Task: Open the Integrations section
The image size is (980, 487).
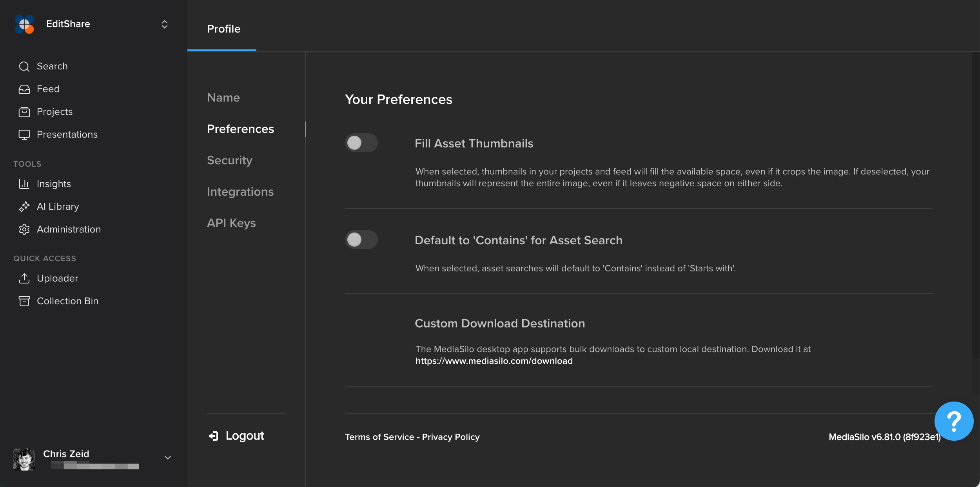Action: (x=240, y=192)
